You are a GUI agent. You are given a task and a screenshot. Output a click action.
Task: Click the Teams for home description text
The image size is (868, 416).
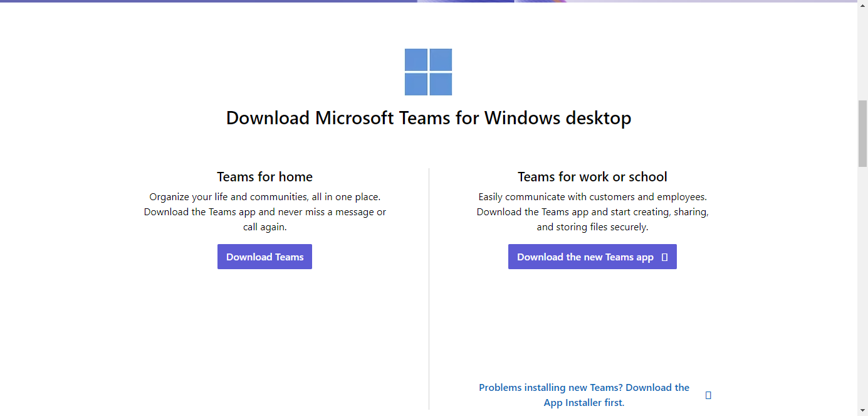pos(264,211)
